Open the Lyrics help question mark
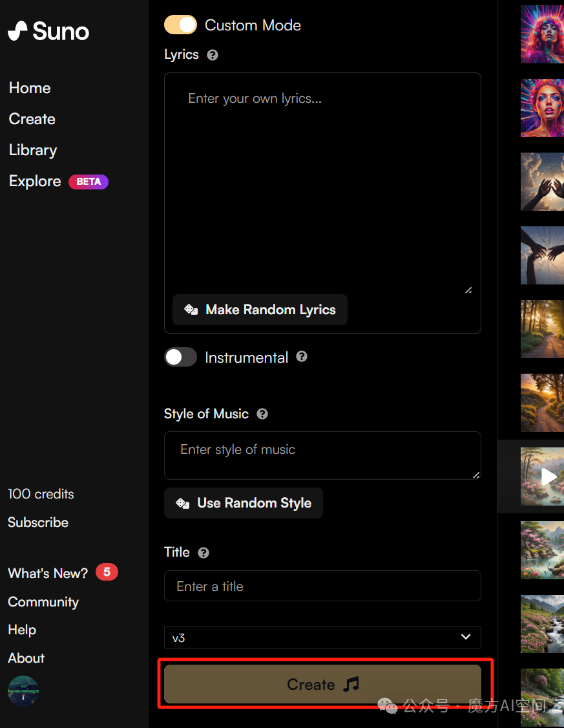564x728 pixels. click(x=213, y=55)
